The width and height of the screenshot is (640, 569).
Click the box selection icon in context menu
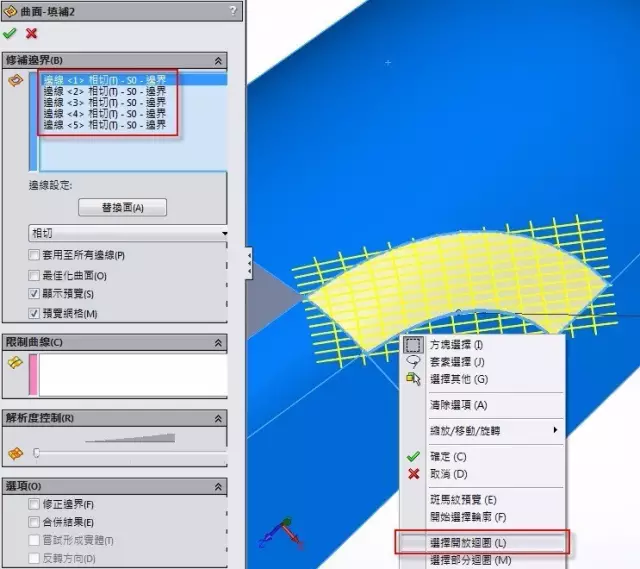pos(413,345)
